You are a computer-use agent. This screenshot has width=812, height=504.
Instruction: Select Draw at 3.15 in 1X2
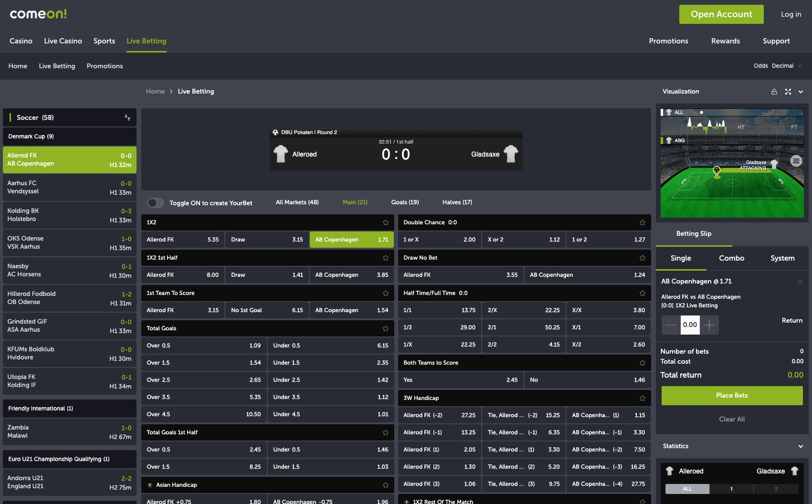pyautogui.click(x=266, y=240)
